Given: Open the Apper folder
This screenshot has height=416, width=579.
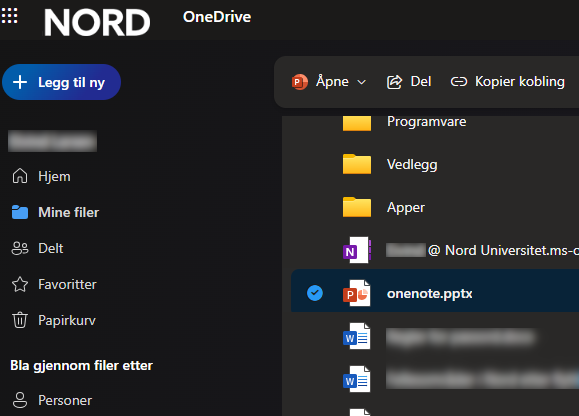Looking at the screenshot, I should pos(406,208).
